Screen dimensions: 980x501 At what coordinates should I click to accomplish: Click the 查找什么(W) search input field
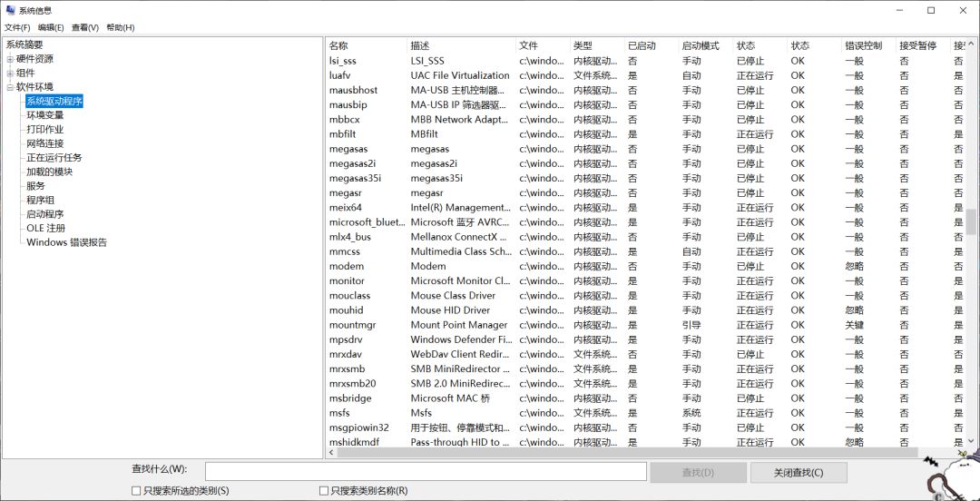pos(426,472)
